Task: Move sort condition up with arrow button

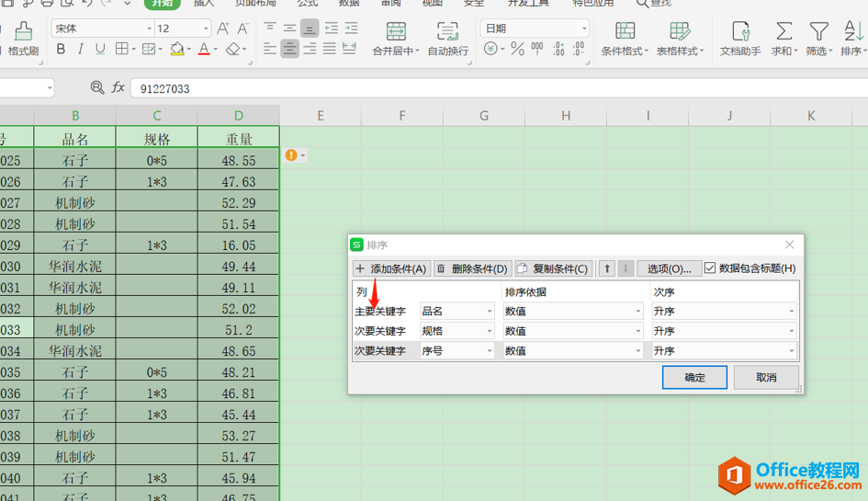Action: click(x=607, y=268)
